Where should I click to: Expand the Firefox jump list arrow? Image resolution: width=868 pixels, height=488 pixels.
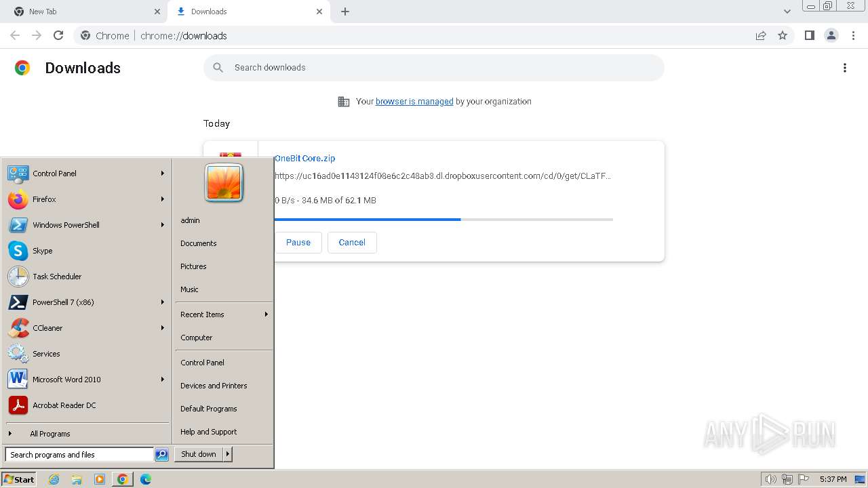pyautogui.click(x=163, y=199)
